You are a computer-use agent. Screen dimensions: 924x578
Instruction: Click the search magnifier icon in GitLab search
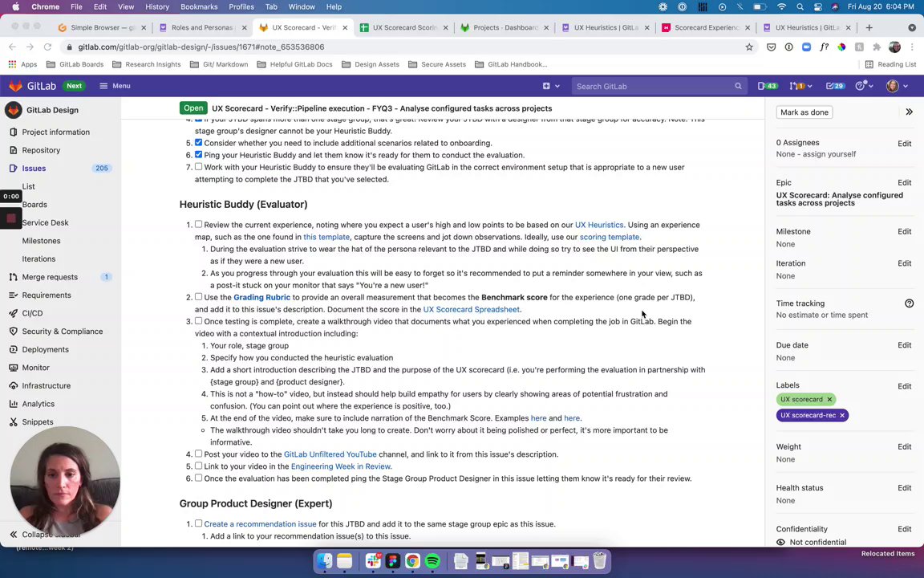[738, 86]
